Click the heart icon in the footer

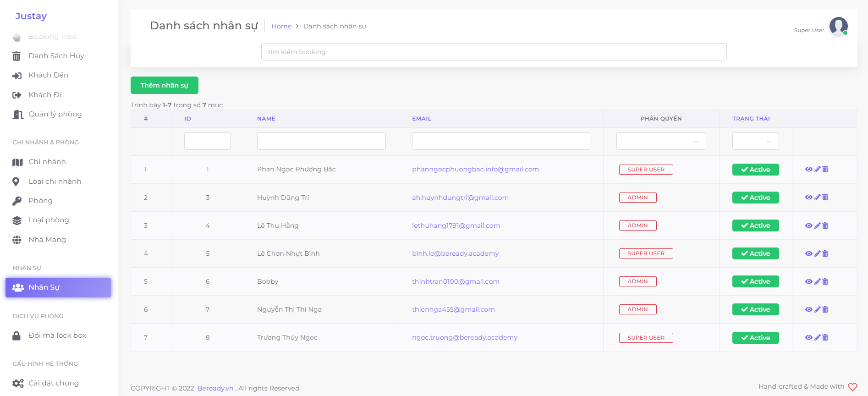pyautogui.click(x=852, y=387)
